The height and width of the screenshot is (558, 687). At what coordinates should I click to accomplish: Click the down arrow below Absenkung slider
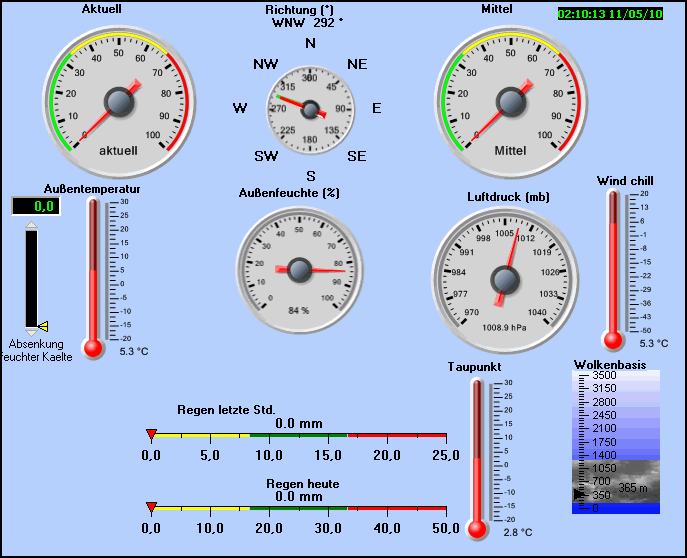click(x=31, y=331)
